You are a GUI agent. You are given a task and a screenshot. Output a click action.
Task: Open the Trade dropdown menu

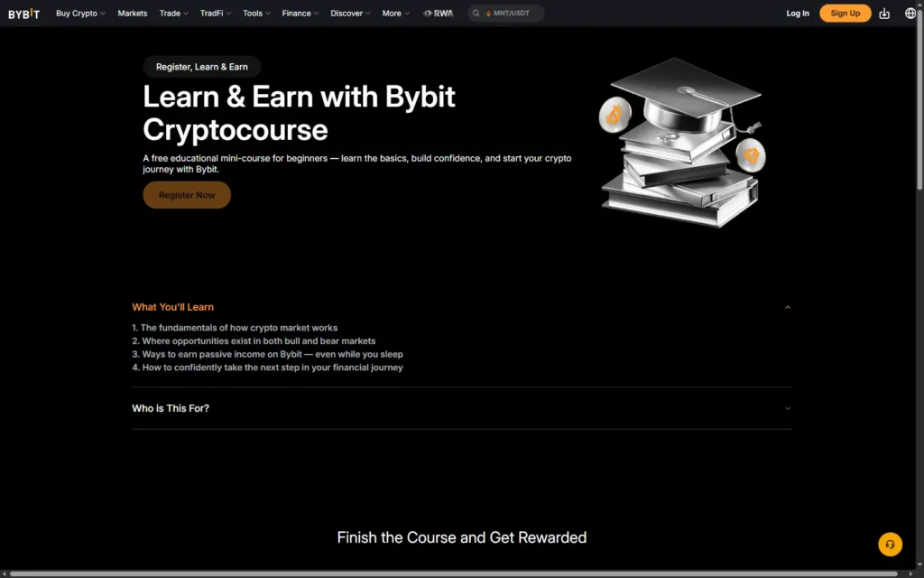tap(174, 13)
